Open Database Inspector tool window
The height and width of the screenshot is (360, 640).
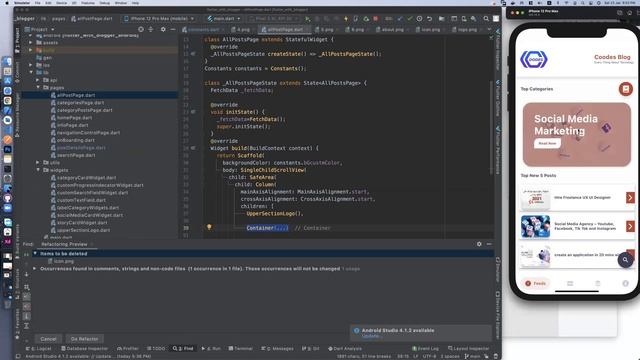coord(84,349)
